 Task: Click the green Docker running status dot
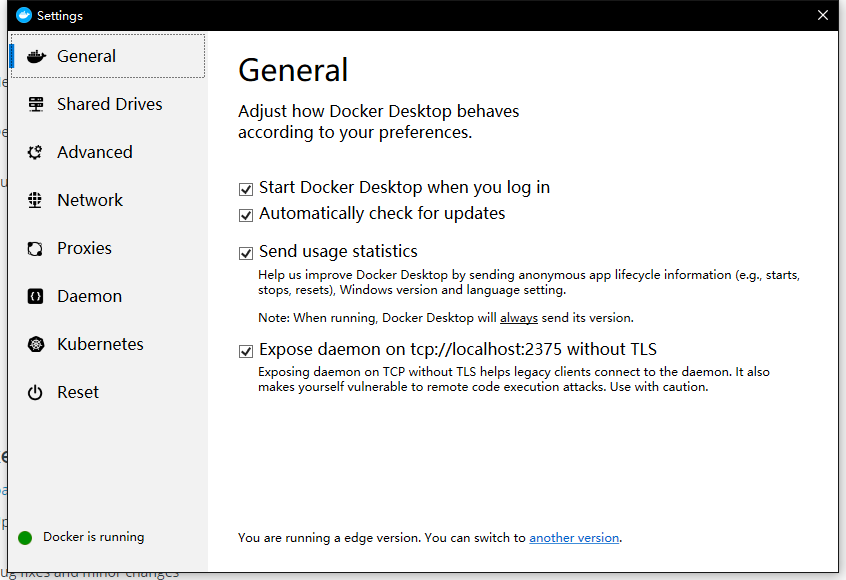25,537
